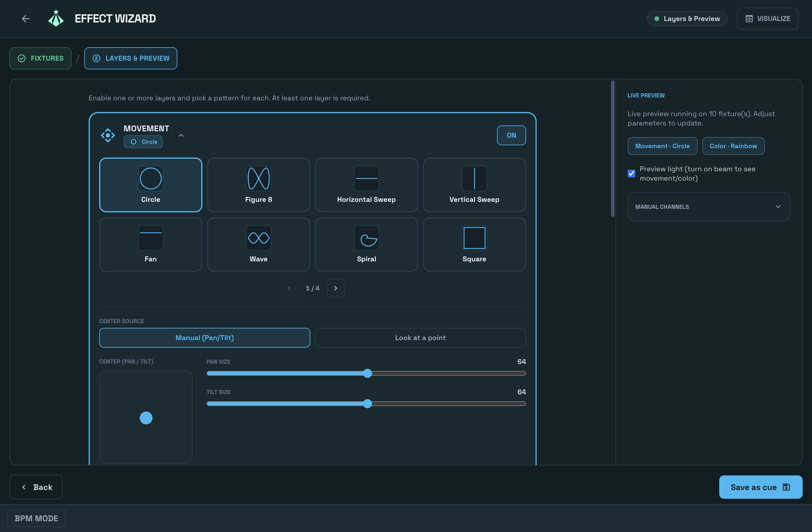Uncheck the Preview light checkbox
812x532 pixels.
[631, 174]
